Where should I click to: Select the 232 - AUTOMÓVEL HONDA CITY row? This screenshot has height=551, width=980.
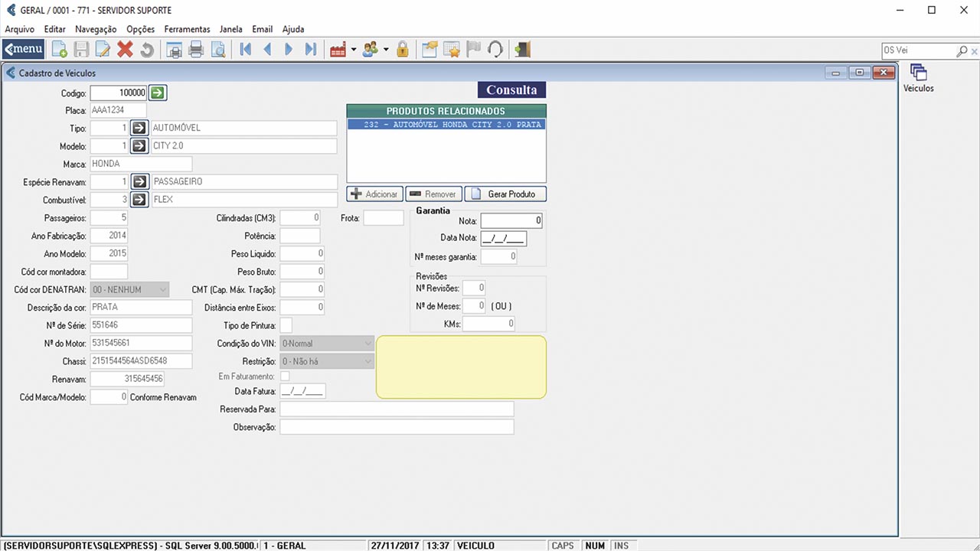click(x=446, y=124)
